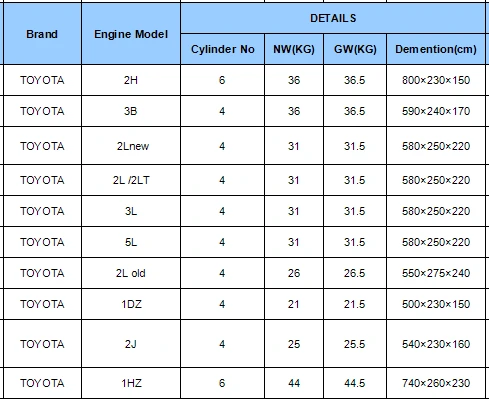The width and height of the screenshot is (489, 399).
Task: Select the 1DZ engine model cell
Action: (131, 304)
